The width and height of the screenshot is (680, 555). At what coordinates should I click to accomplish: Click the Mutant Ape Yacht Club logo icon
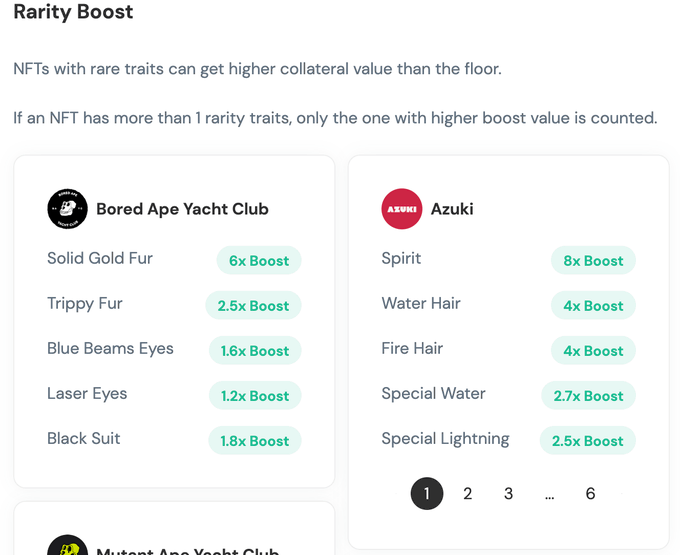pos(67,545)
